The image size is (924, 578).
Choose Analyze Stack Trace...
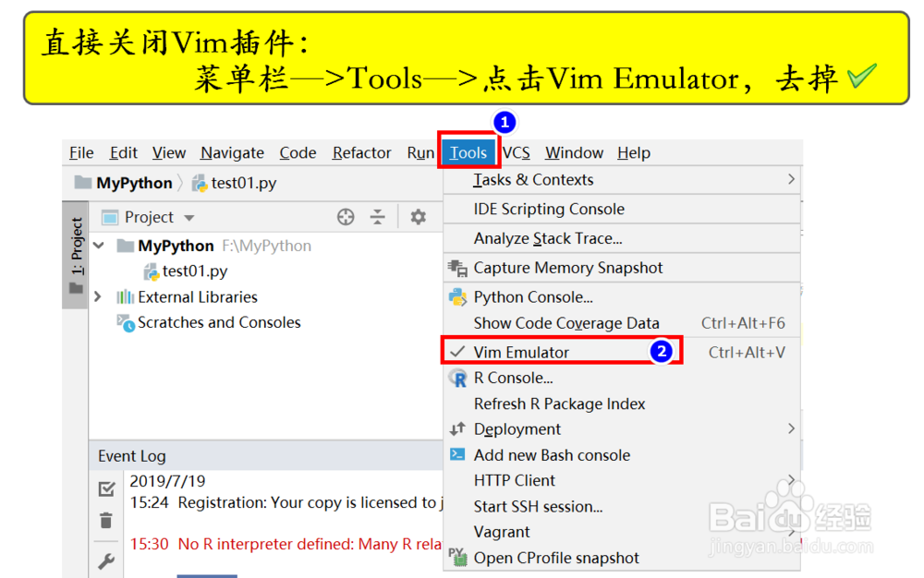[622, 238]
